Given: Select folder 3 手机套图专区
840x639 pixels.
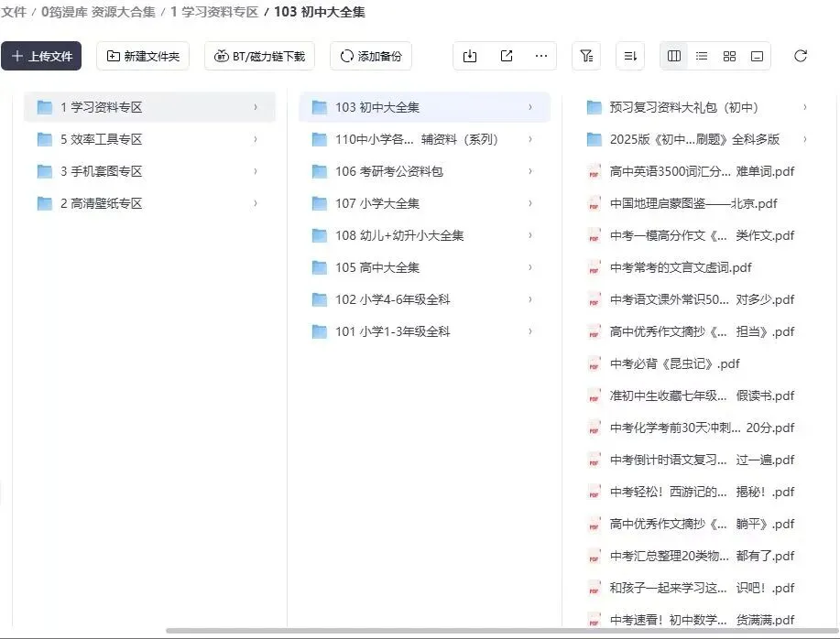Looking at the screenshot, I should [149, 171].
